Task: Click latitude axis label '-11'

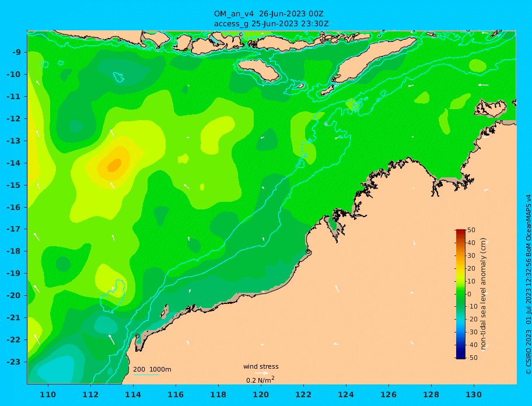Action: [13, 97]
